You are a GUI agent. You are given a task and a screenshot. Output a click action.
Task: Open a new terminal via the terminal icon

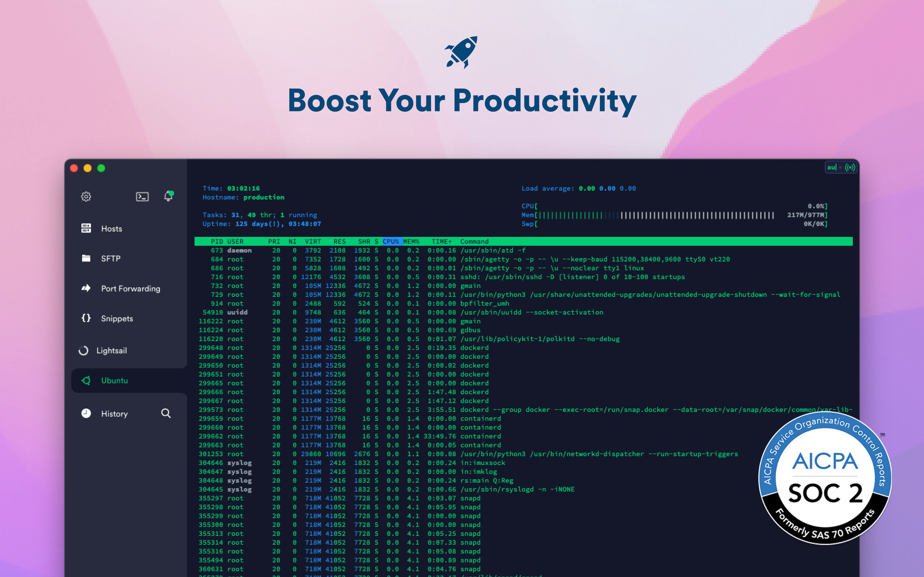(x=142, y=197)
